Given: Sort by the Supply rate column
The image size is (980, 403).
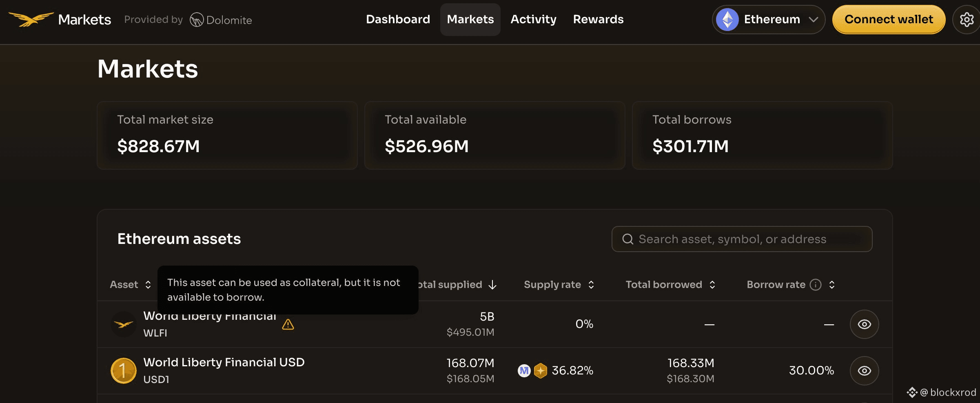Looking at the screenshot, I should (559, 285).
